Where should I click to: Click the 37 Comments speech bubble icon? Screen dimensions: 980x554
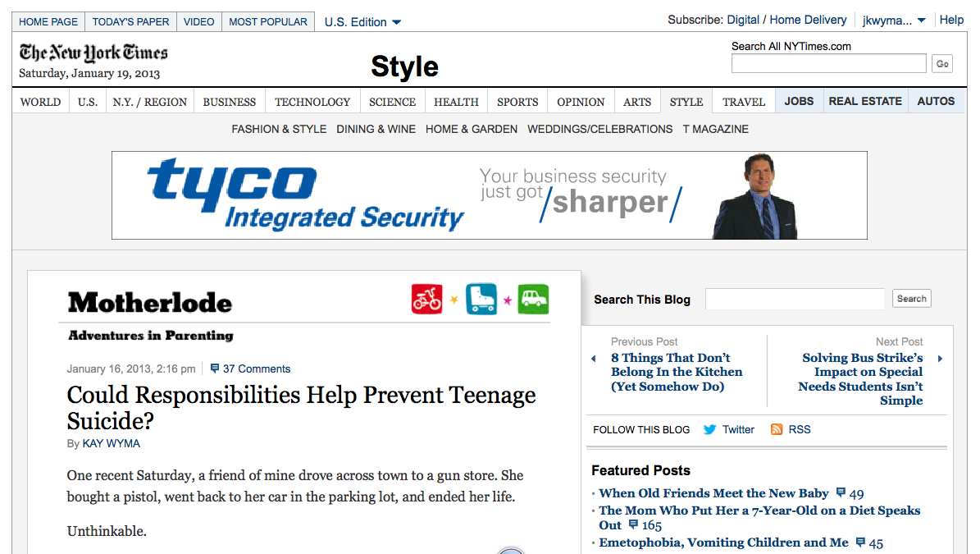coord(214,369)
